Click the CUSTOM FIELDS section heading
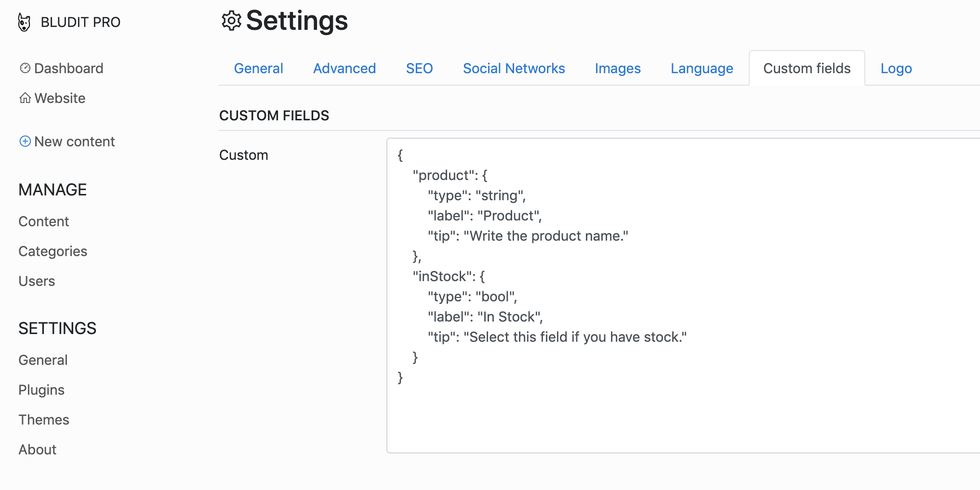The height and width of the screenshot is (490, 980). pos(274,116)
